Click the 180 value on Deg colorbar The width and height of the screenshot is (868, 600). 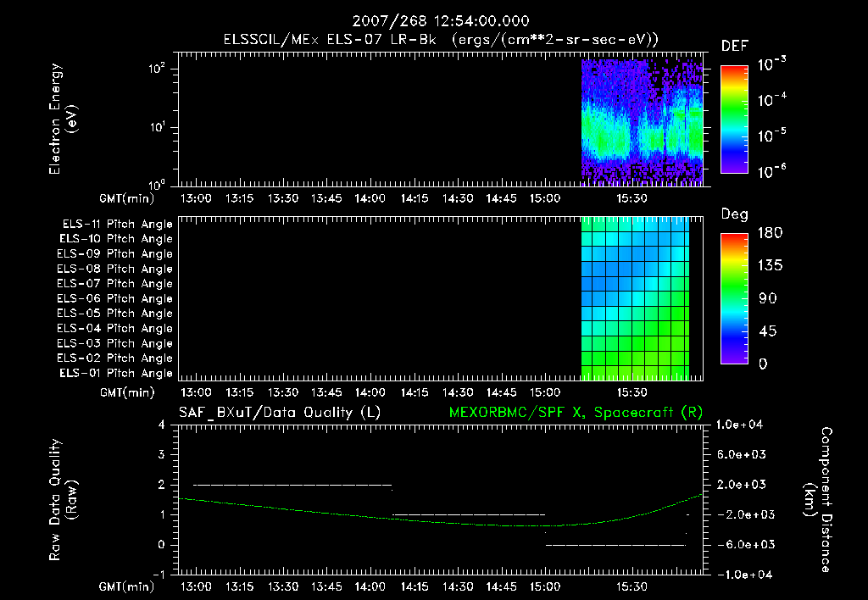tap(771, 232)
